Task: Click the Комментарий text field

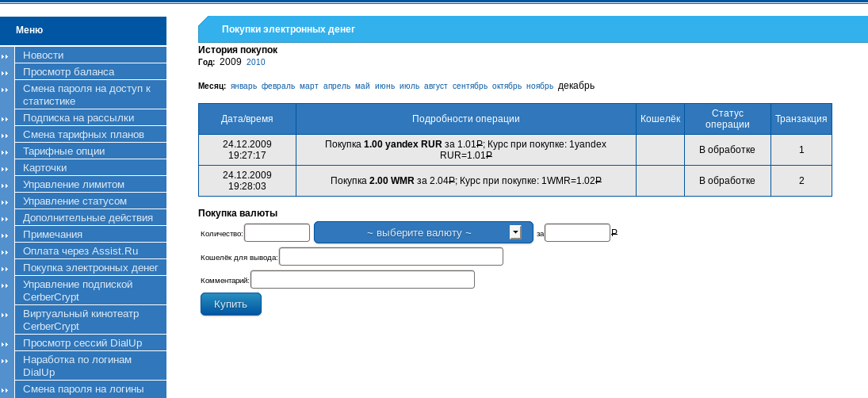Action: click(362, 280)
